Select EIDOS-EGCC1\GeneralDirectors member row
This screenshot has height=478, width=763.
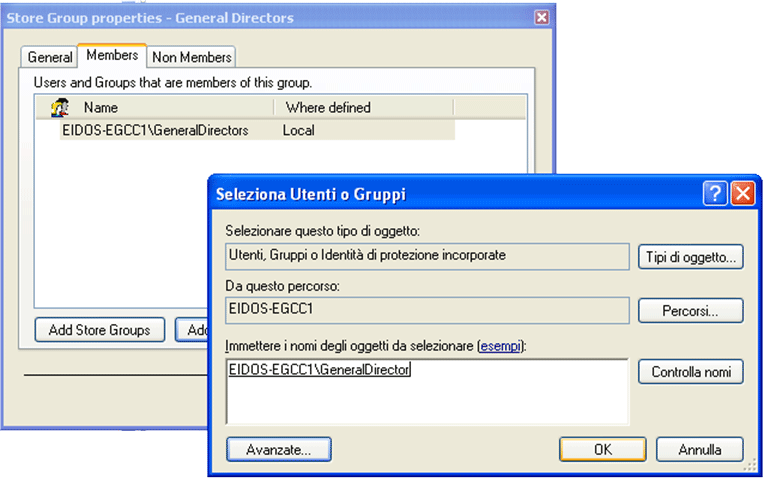[x=257, y=130]
